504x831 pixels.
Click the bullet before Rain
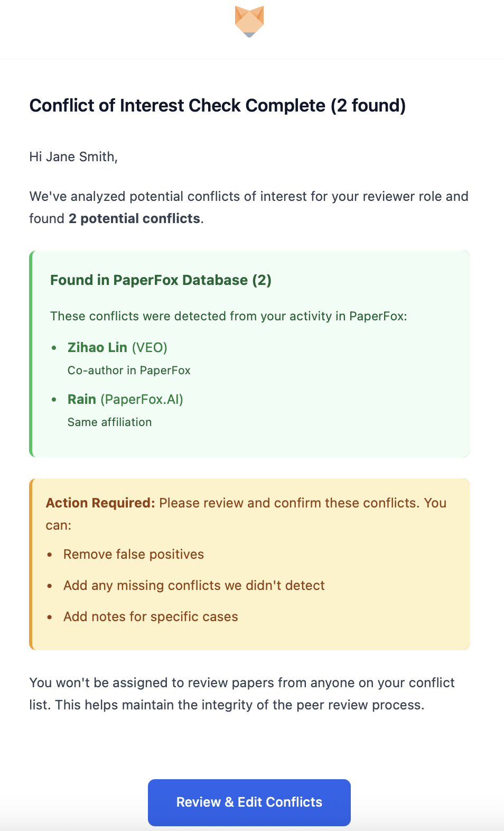(54, 400)
